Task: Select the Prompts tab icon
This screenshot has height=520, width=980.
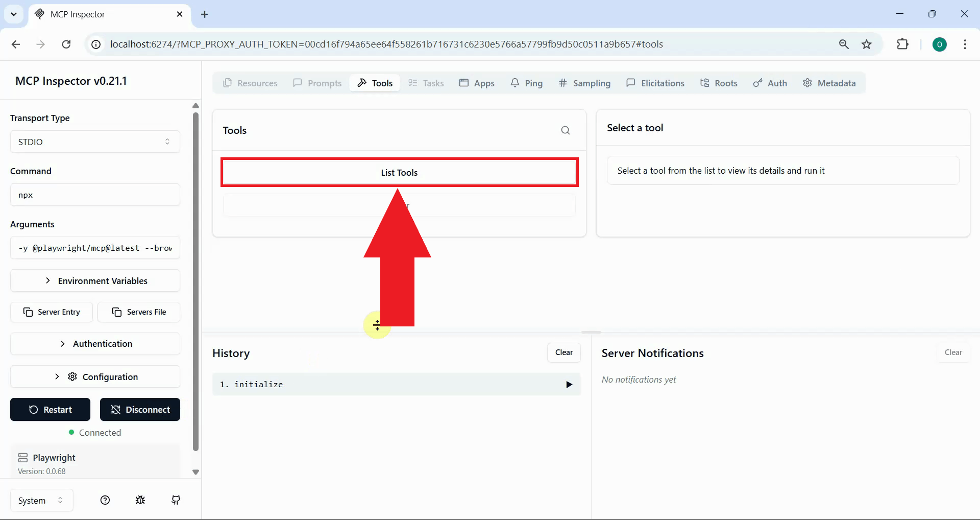Action: [298, 83]
